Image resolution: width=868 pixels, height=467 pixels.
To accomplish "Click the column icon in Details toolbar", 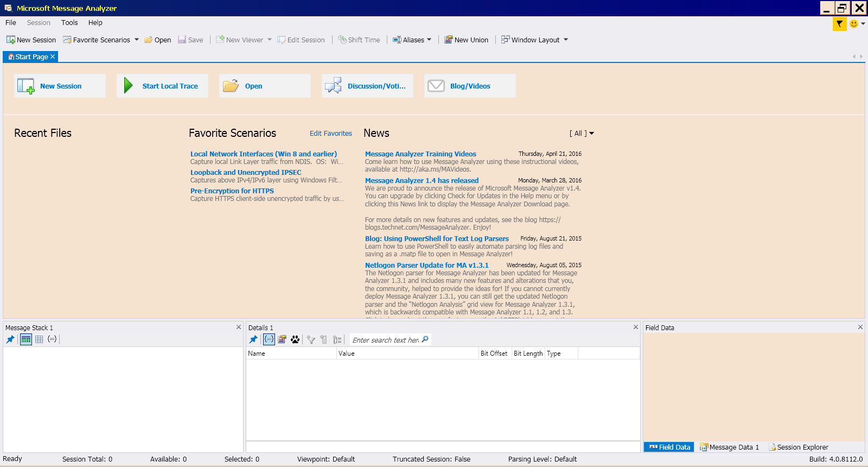I will click(324, 339).
